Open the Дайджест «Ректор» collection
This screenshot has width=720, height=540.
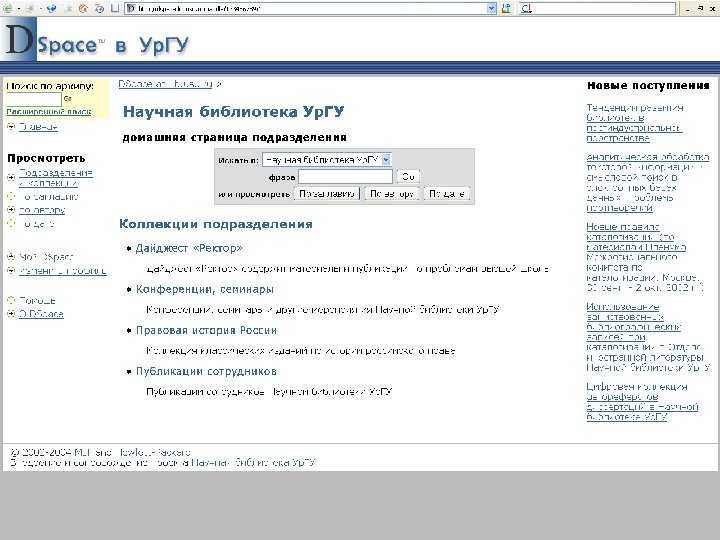click(x=189, y=248)
